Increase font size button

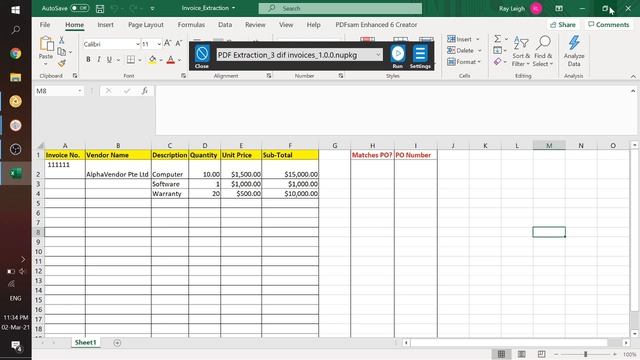click(167, 43)
